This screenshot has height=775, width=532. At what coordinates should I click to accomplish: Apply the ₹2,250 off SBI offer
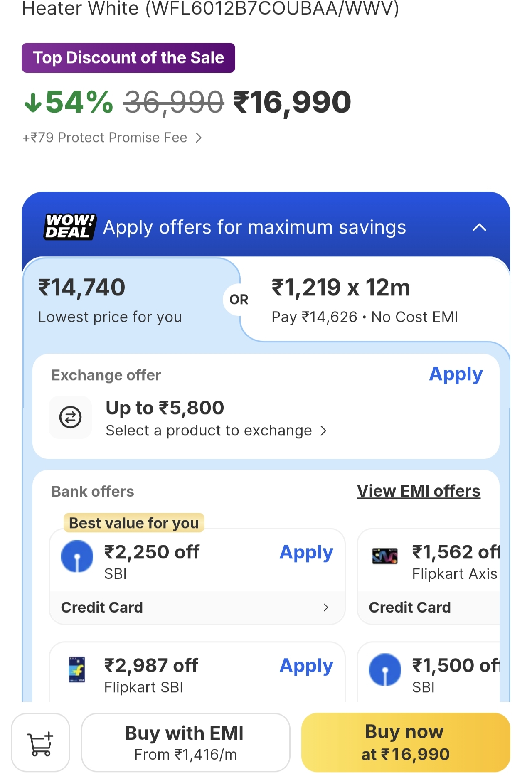click(306, 553)
